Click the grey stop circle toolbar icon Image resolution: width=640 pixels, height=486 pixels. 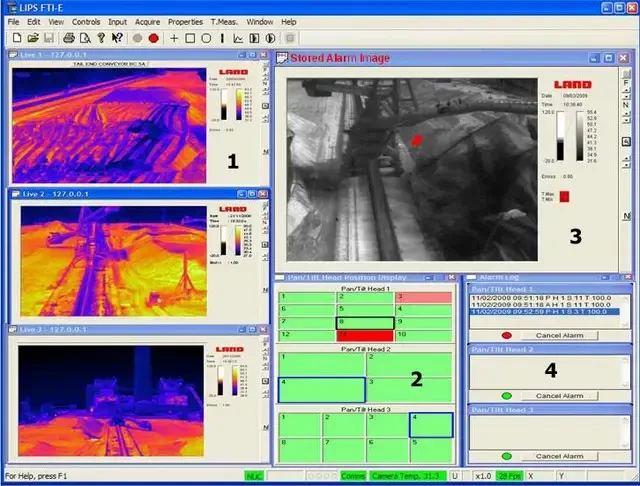tap(137, 38)
